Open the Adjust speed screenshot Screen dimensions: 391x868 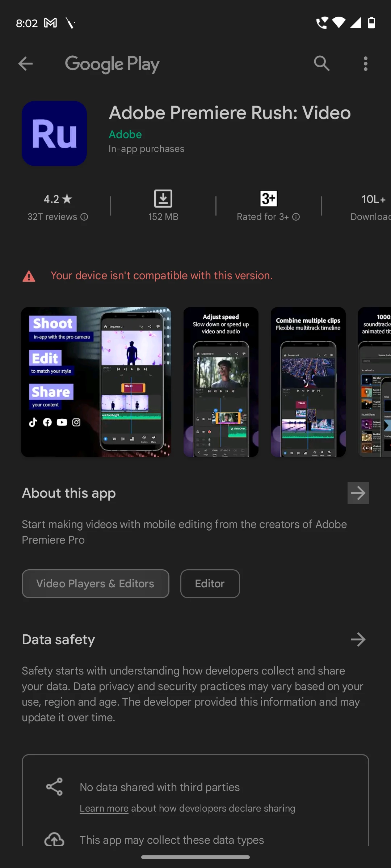[221, 382]
